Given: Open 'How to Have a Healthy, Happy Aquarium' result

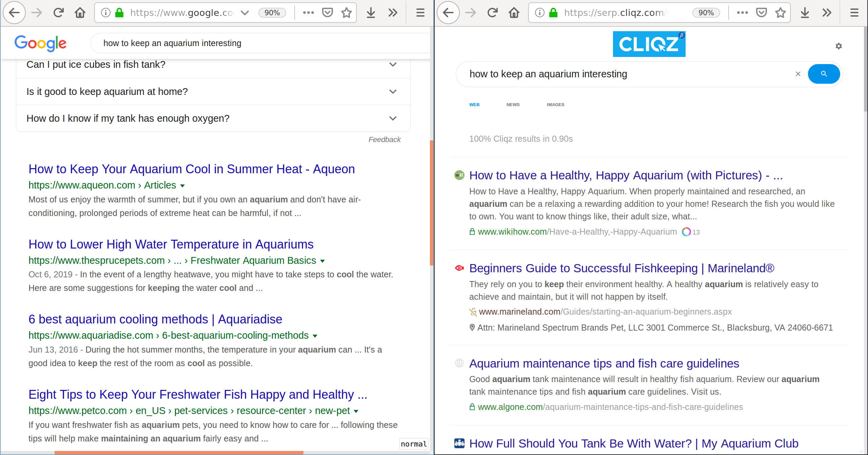Looking at the screenshot, I should [626, 175].
